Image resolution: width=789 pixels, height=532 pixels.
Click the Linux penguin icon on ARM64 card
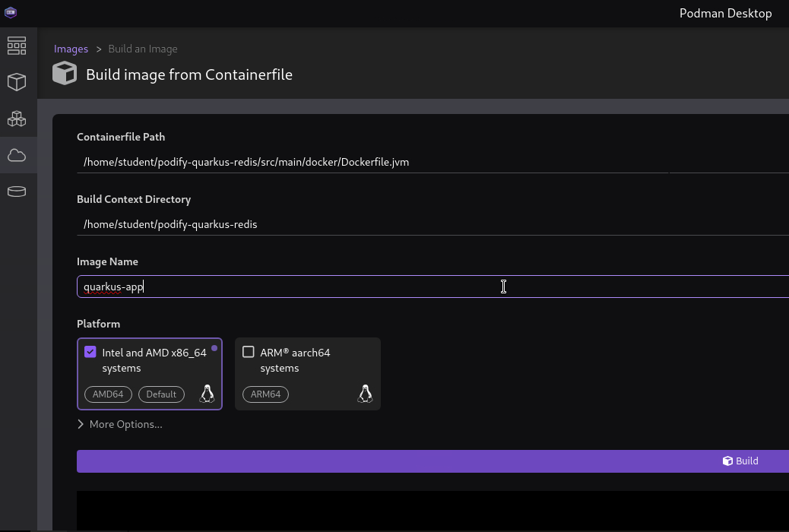(365, 394)
